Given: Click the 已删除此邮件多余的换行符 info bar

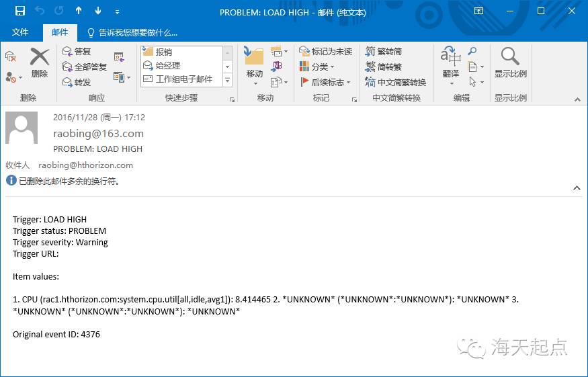Looking at the screenshot, I should (63, 181).
